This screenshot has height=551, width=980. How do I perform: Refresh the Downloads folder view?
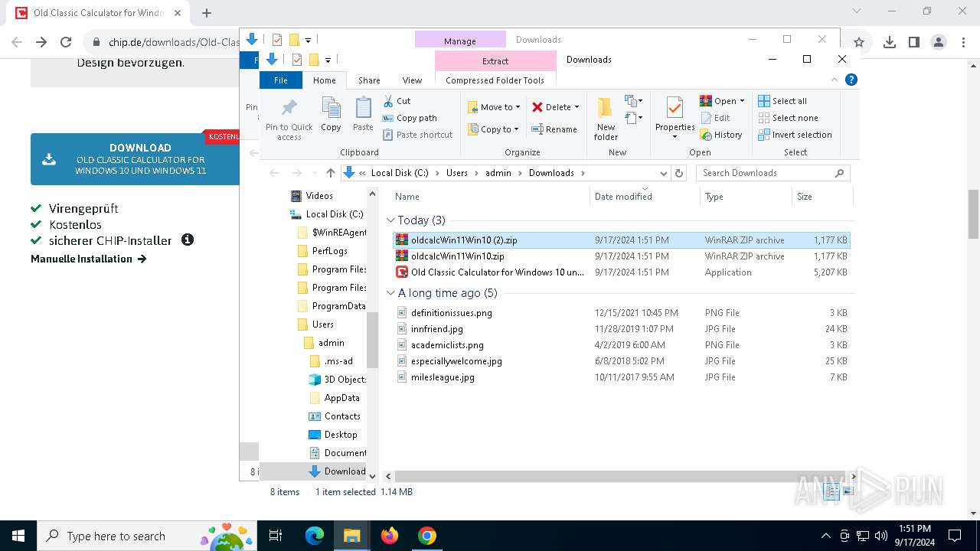(679, 173)
